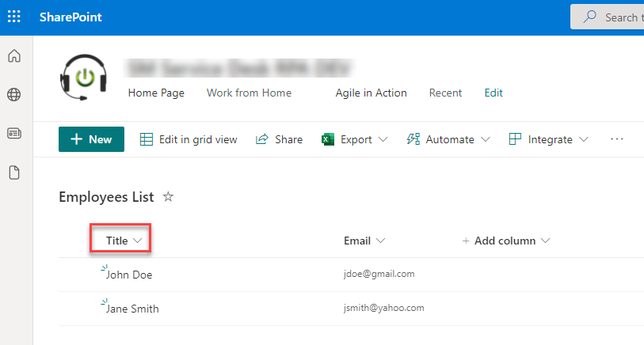Click the Share command label
The width and height of the screenshot is (644, 345).
click(x=289, y=140)
